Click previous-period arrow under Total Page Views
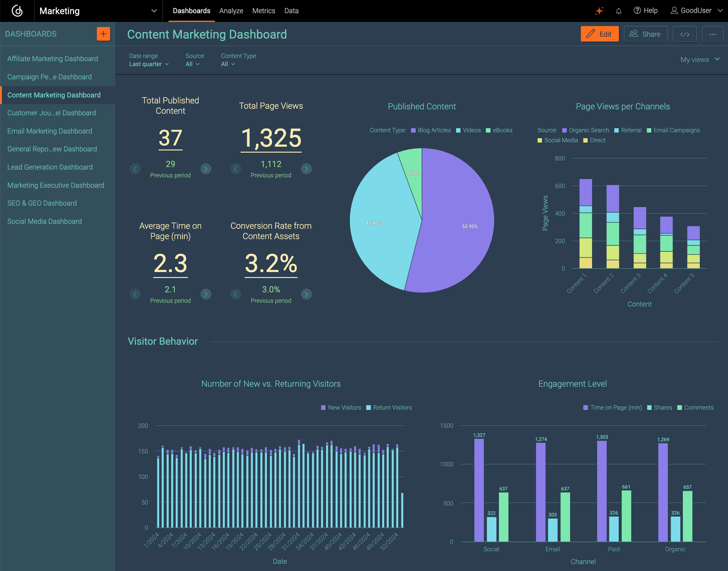 click(236, 169)
